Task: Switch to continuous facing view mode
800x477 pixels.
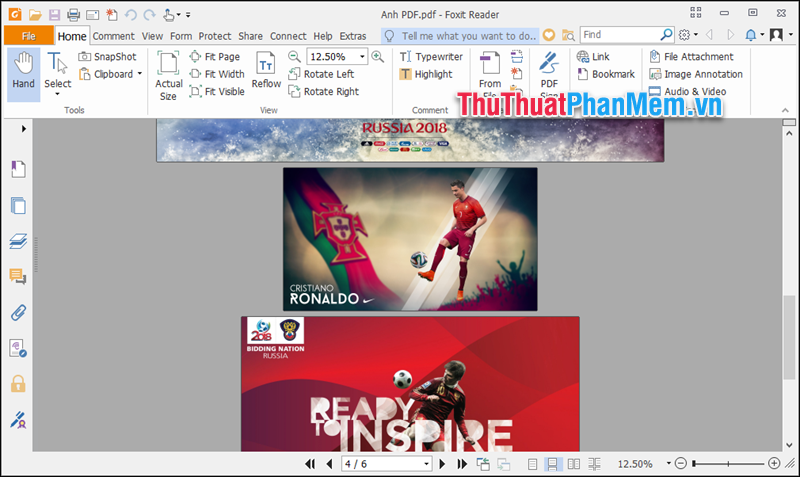Action: (x=594, y=464)
